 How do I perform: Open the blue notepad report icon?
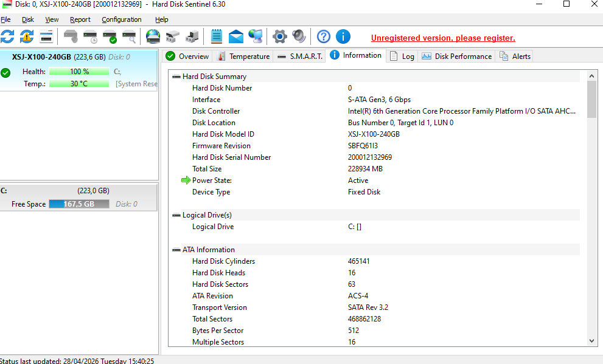click(x=217, y=36)
